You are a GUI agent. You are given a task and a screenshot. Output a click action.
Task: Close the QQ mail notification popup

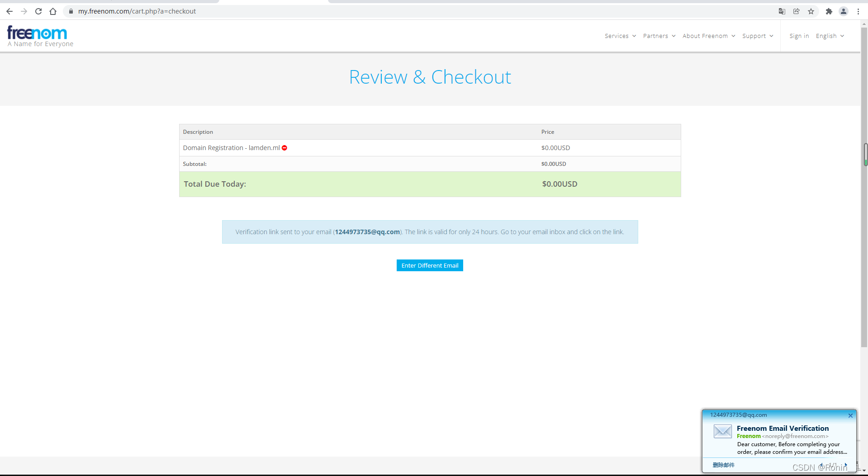coord(850,415)
